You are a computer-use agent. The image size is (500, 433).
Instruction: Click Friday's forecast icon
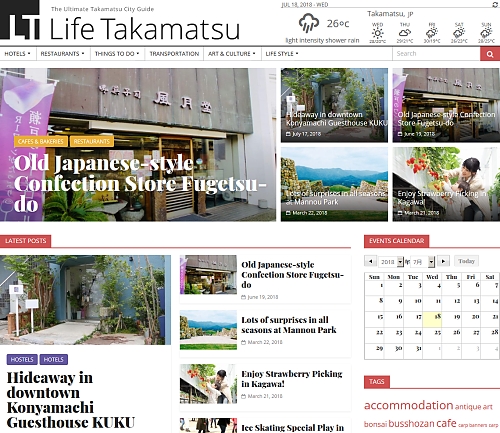(432, 33)
